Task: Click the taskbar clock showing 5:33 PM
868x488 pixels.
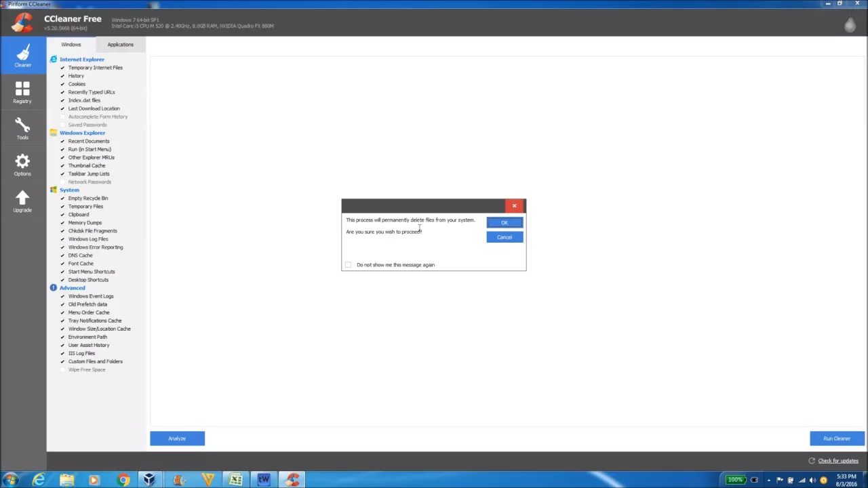Action: [846, 480]
